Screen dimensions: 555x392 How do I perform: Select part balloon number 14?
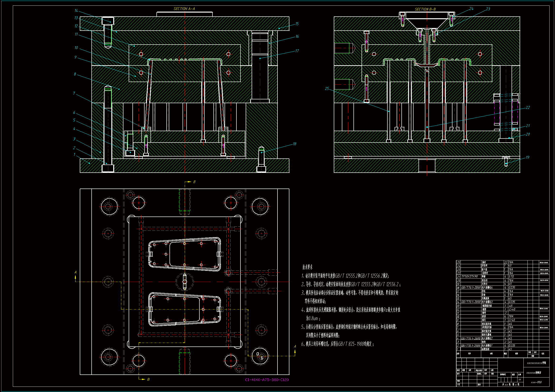(x=76, y=11)
